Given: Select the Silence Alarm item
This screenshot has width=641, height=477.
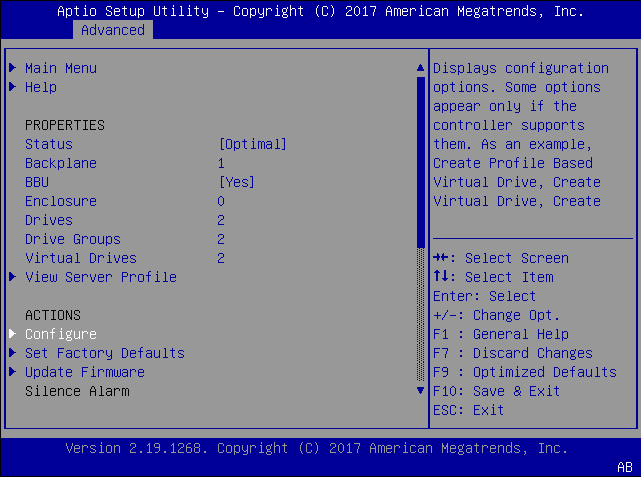Looking at the screenshot, I should [77, 392].
